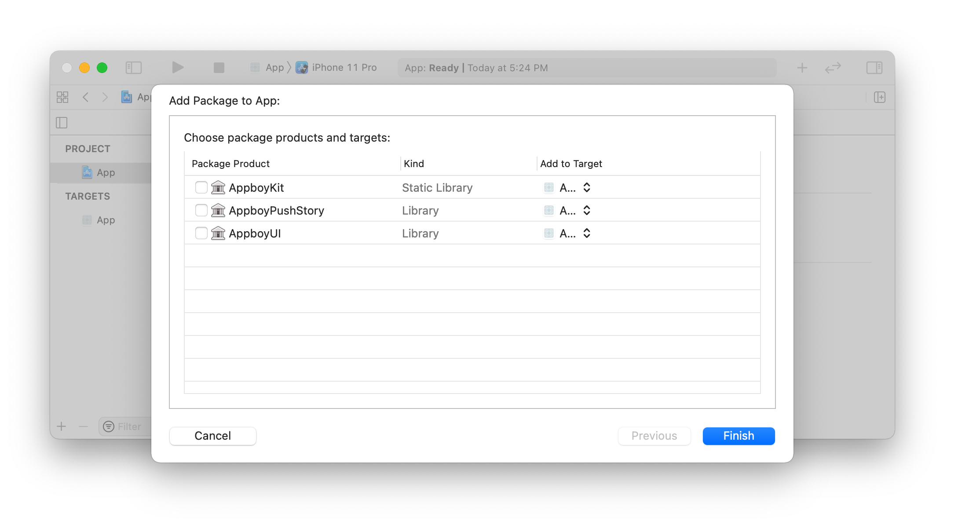980x525 pixels.
Task: Click the plus Library button in toolbar
Action: [x=802, y=68]
